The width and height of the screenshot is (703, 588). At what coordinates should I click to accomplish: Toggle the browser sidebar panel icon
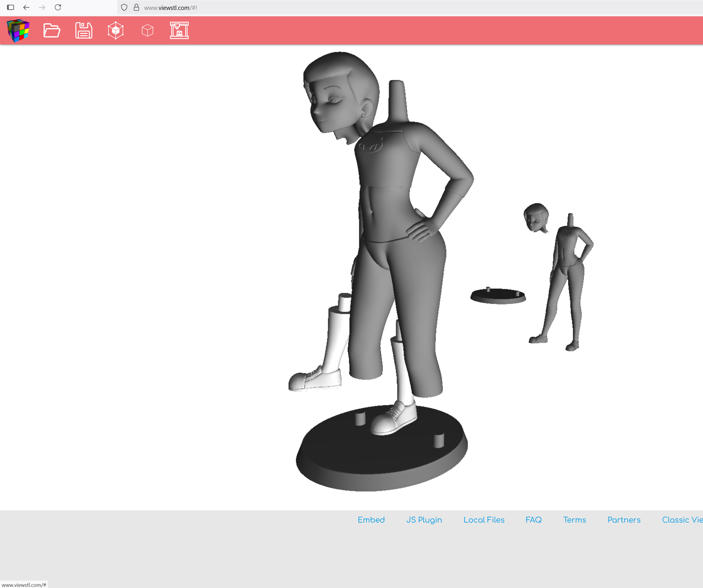(11, 7)
